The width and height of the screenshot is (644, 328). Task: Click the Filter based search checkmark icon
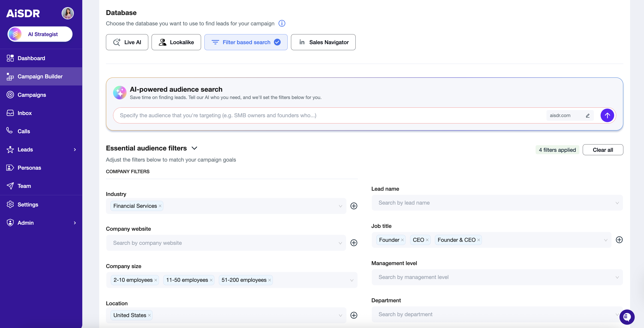(277, 42)
